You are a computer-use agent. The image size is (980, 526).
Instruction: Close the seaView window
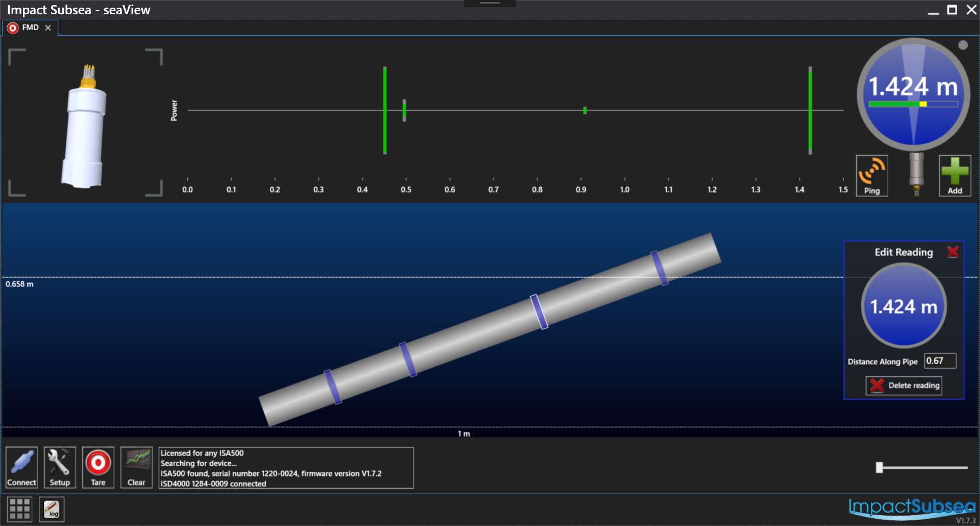tap(971, 10)
